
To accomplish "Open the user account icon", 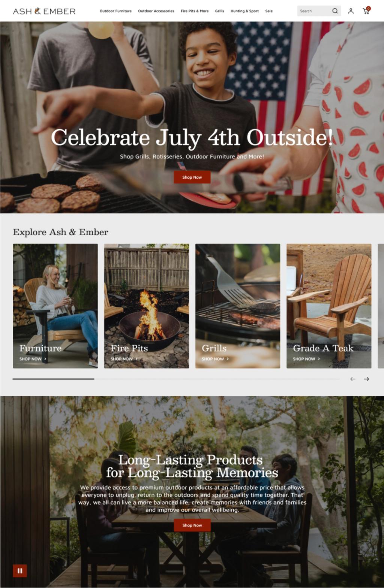I will (x=351, y=11).
